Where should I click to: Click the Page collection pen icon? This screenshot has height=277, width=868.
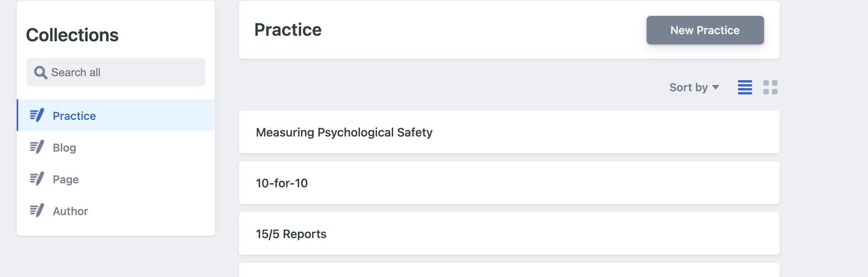click(37, 179)
